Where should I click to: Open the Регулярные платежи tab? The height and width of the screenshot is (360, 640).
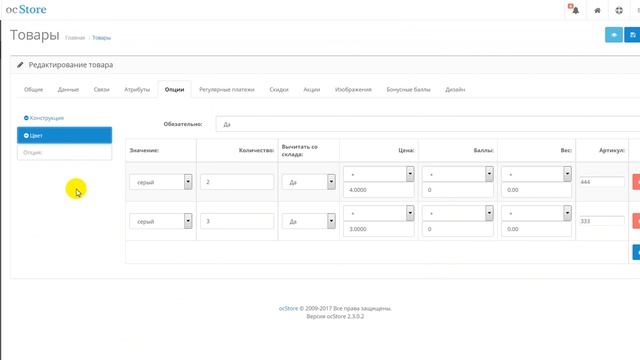pos(227,89)
